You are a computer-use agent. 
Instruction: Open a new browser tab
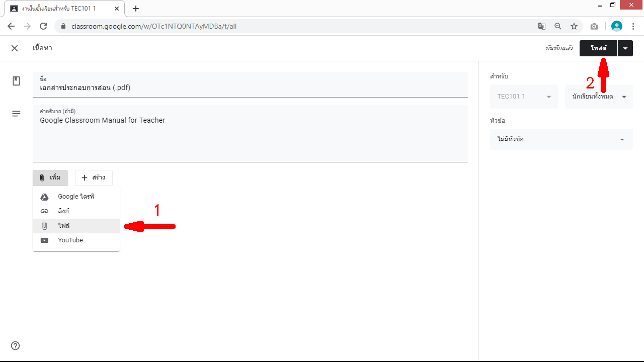click(x=136, y=9)
